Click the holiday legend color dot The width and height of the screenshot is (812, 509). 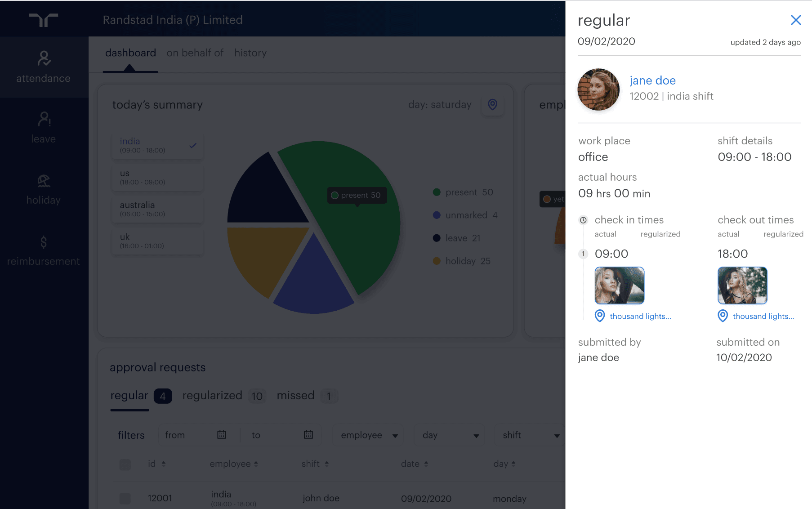point(437,261)
